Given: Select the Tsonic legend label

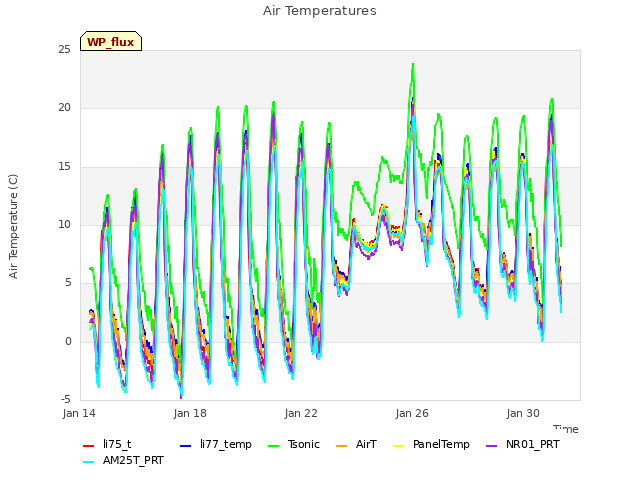Looking at the screenshot, I should point(304,444).
